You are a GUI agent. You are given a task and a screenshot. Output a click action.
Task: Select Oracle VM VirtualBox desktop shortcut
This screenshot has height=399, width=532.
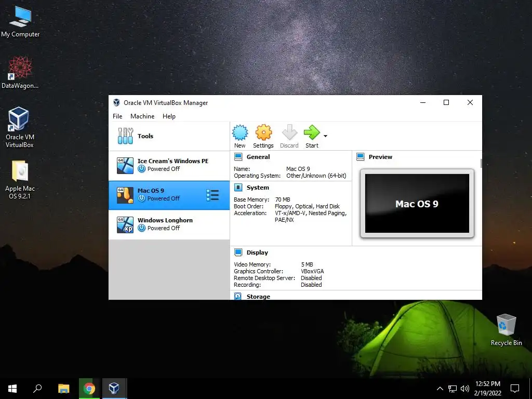pos(20,127)
